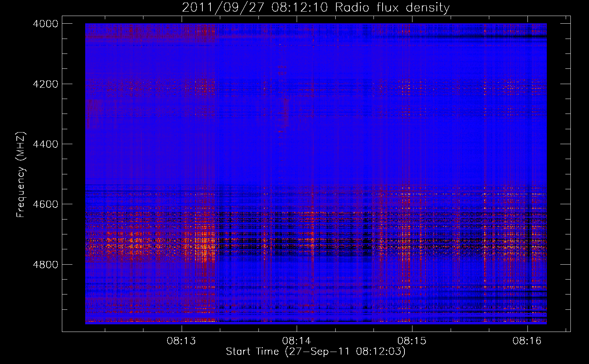This screenshot has width=589, height=364.
Task: Select the 4800 frequency tick label
Action: pos(46,265)
